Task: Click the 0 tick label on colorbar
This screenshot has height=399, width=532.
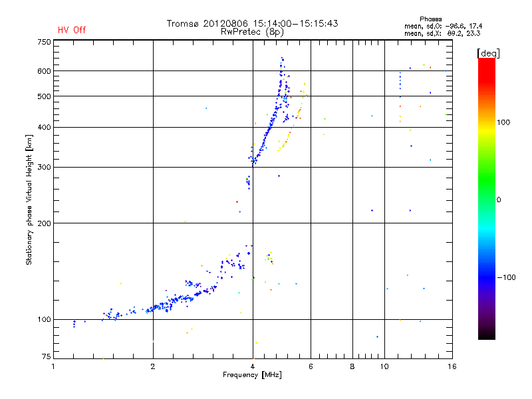Action: (x=500, y=199)
